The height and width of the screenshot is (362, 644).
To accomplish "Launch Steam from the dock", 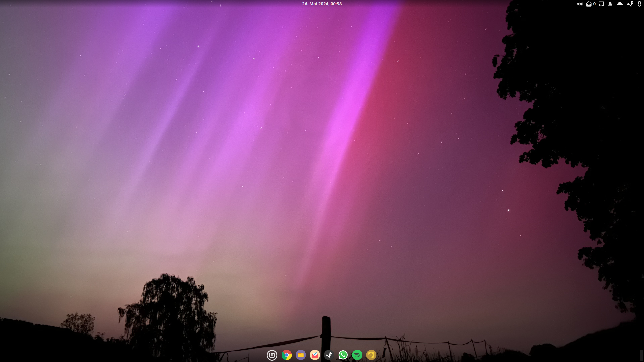I will [x=329, y=355].
